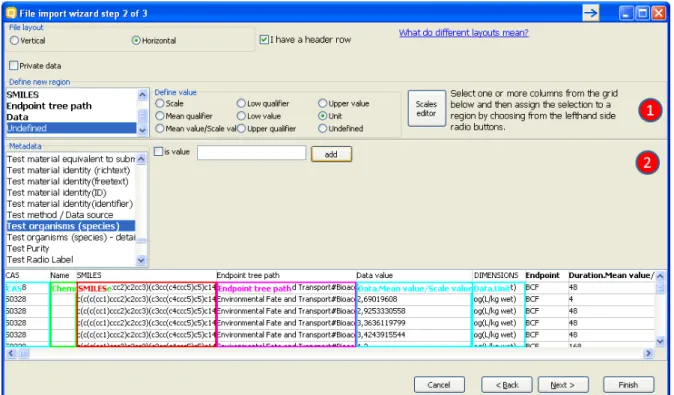
Task: Proceed with the 'Next >' button
Action: point(563,385)
